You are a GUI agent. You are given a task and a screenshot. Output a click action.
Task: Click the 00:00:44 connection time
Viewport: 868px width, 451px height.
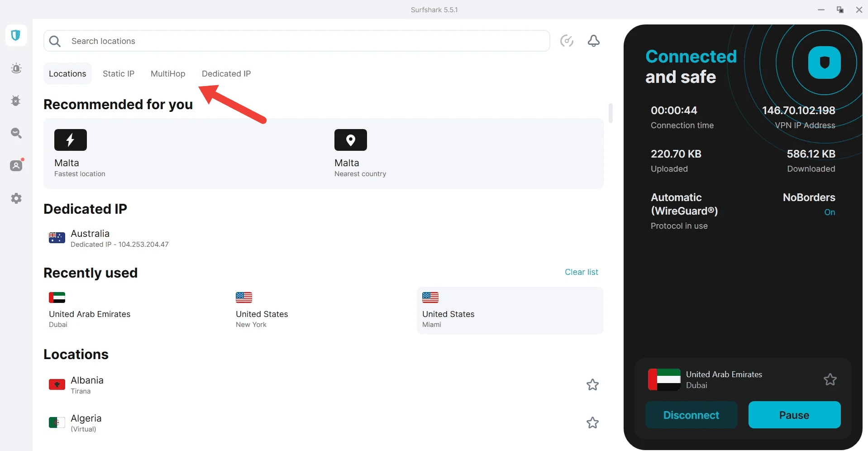click(x=674, y=110)
